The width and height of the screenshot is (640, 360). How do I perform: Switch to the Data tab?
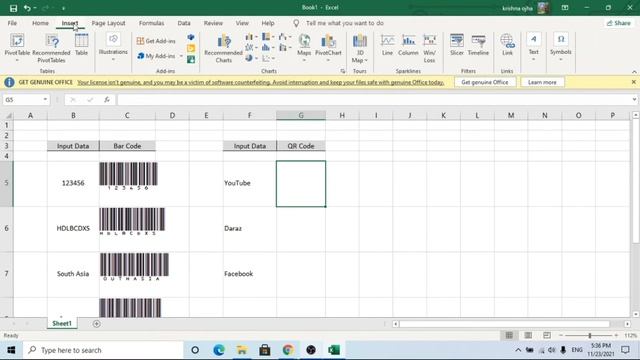tap(184, 23)
